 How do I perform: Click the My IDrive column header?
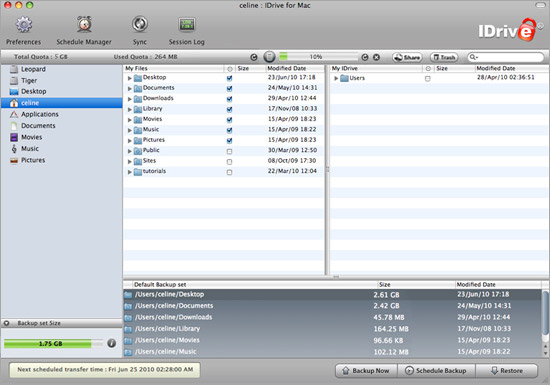tap(376, 68)
